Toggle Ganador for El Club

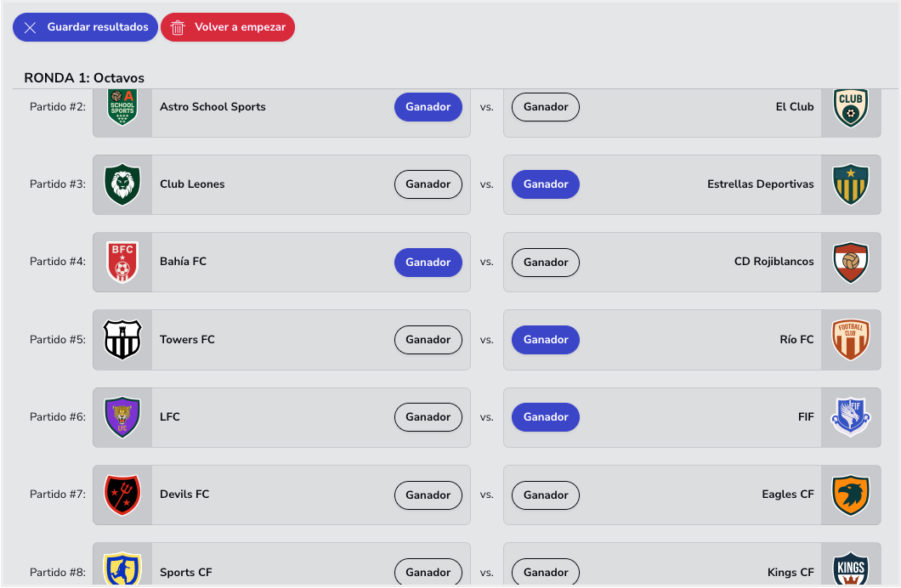pos(546,107)
